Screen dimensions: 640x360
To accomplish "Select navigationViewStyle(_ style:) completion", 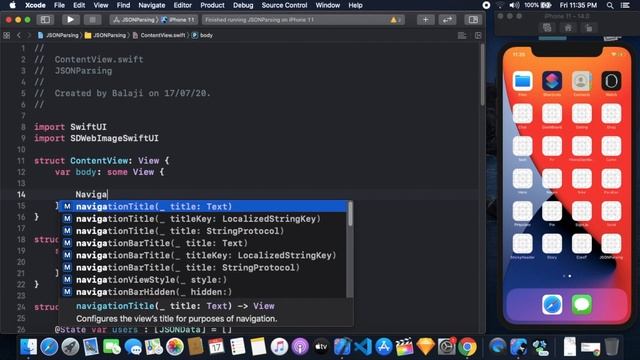I will tap(203, 280).
